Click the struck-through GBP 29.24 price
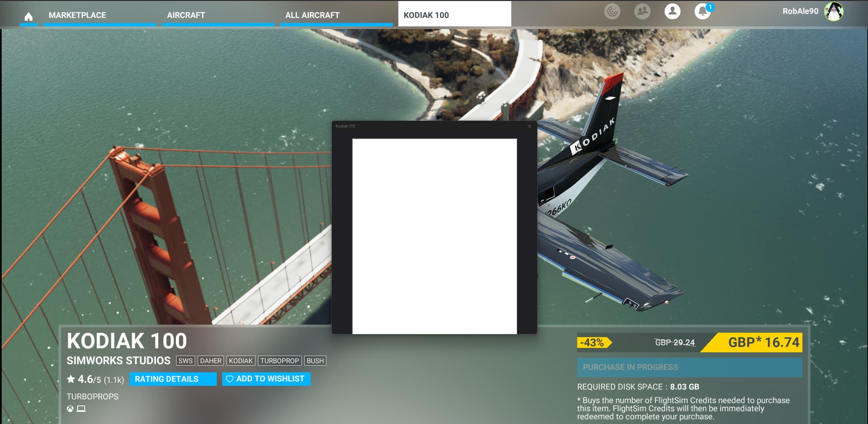This screenshot has width=868, height=424. click(675, 343)
